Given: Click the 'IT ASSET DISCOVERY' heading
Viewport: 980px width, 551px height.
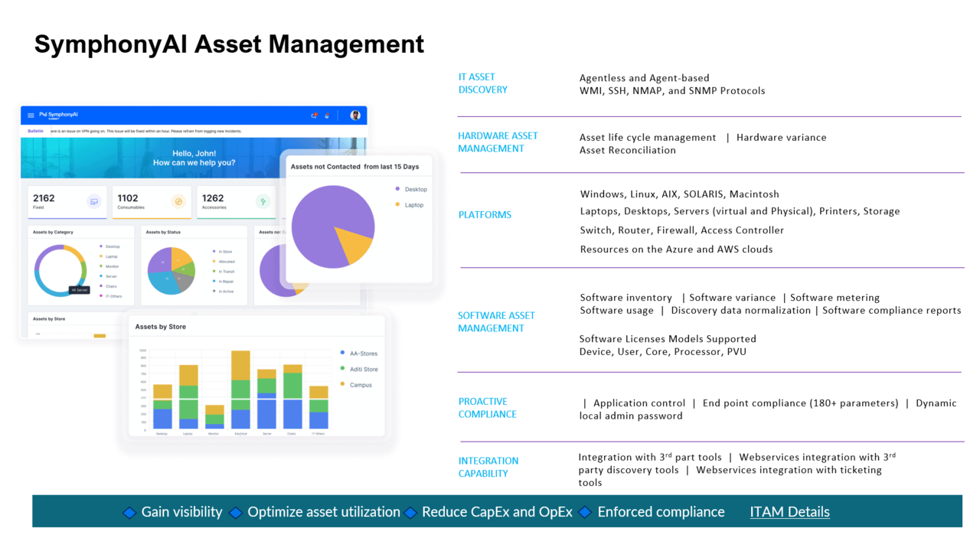Looking at the screenshot, I should 483,83.
